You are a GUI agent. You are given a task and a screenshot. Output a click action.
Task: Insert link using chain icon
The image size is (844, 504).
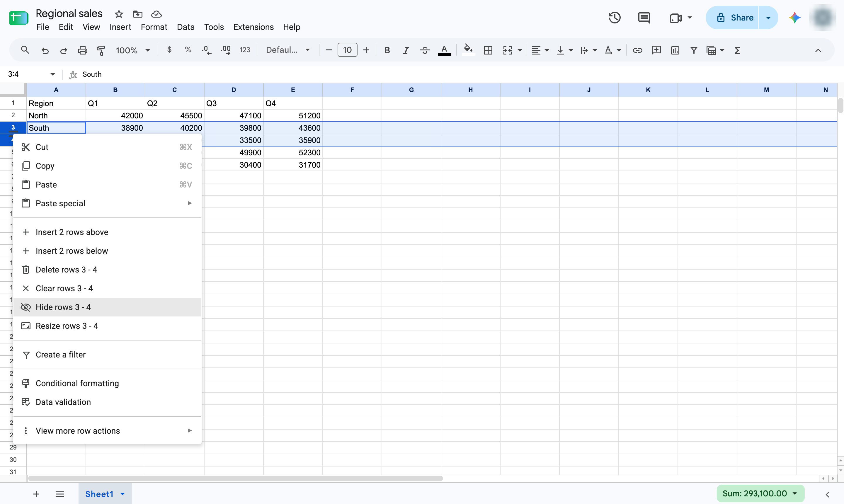click(x=637, y=50)
